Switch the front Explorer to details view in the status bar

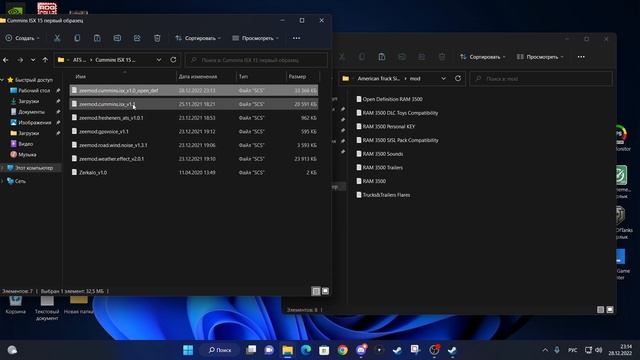pos(316,291)
